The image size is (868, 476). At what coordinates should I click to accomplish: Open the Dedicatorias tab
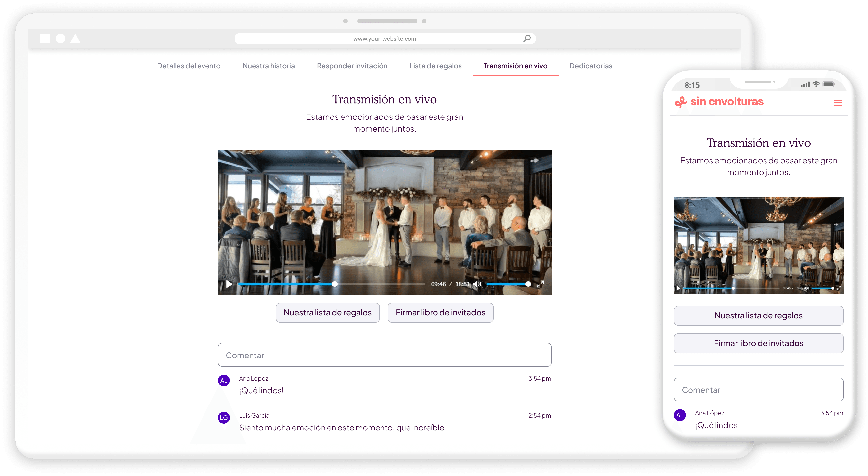[591, 66]
